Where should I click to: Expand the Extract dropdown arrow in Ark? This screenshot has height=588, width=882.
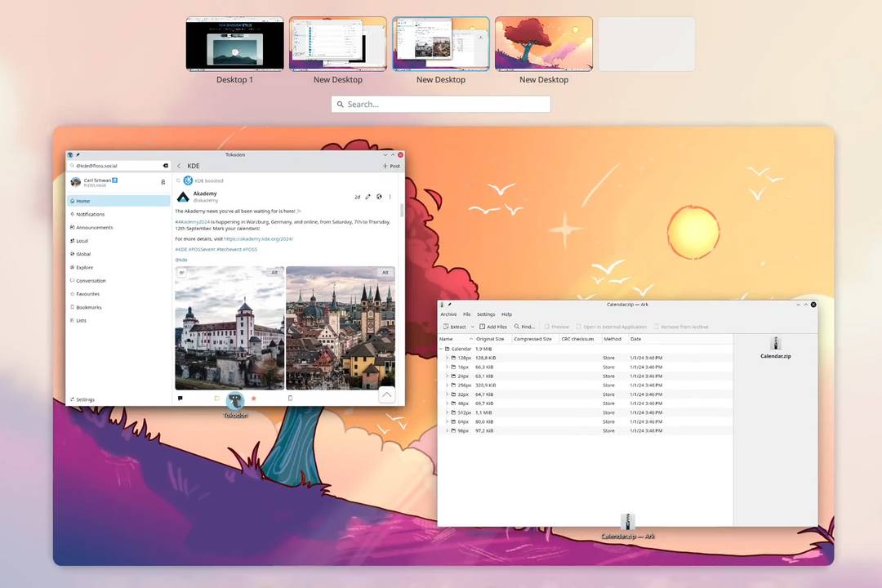[472, 326]
